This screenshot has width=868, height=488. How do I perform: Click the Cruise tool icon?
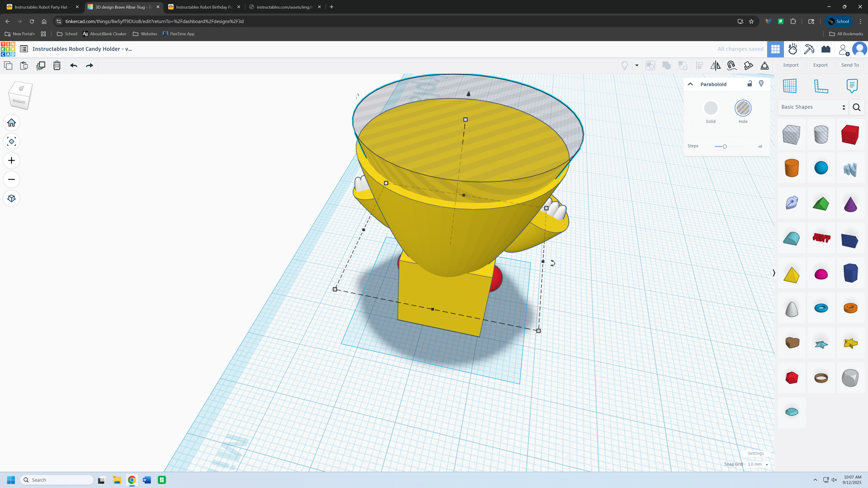click(x=732, y=65)
